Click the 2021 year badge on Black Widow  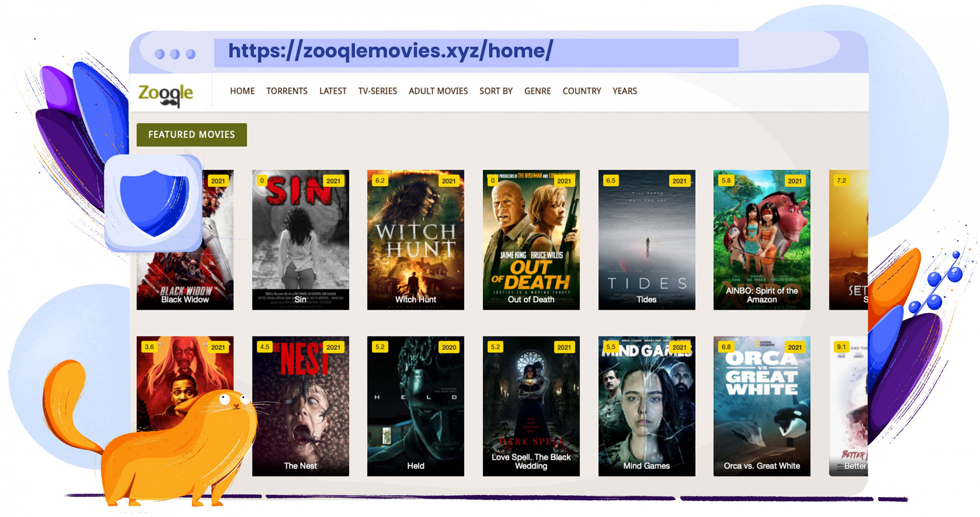coord(218,181)
